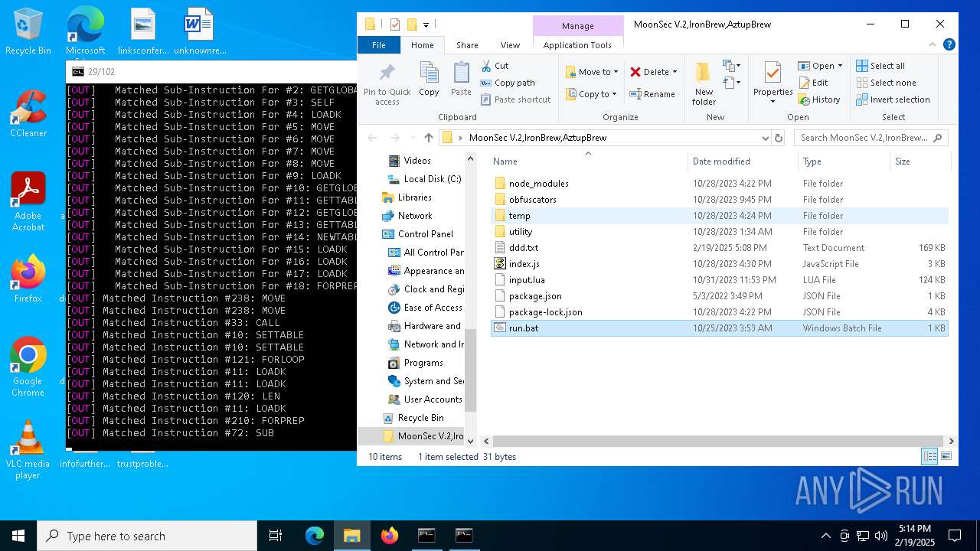Open Explorer help question mark
Image resolution: width=980 pixels, height=551 pixels.
[x=949, y=45]
